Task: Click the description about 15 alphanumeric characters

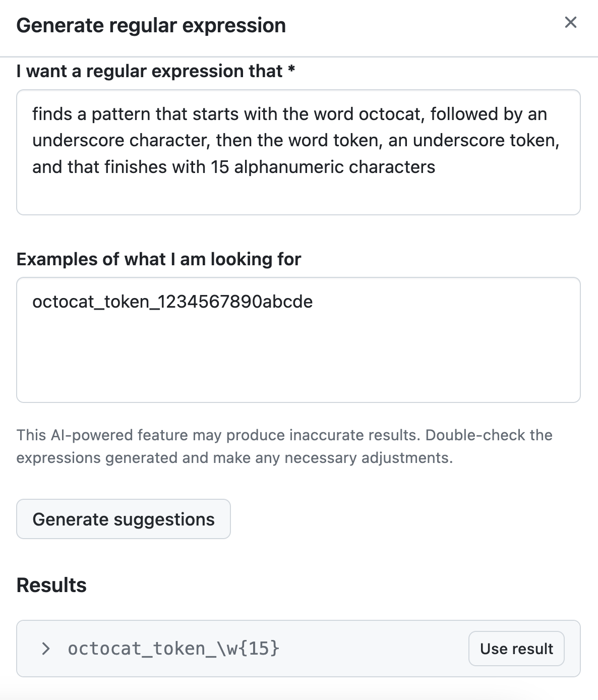Action: (233, 166)
